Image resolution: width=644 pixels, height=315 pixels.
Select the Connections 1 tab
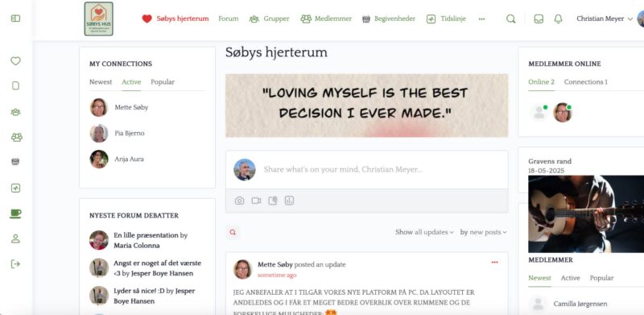[586, 82]
